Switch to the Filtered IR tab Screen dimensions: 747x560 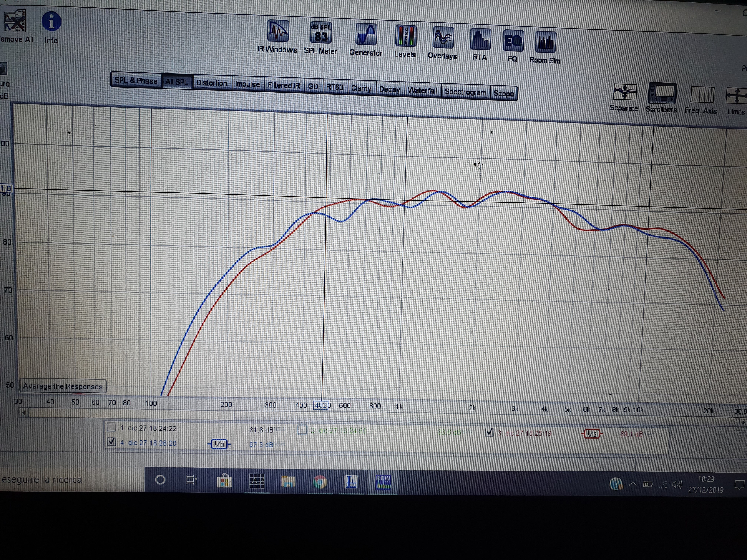pyautogui.click(x=284, y=85)
